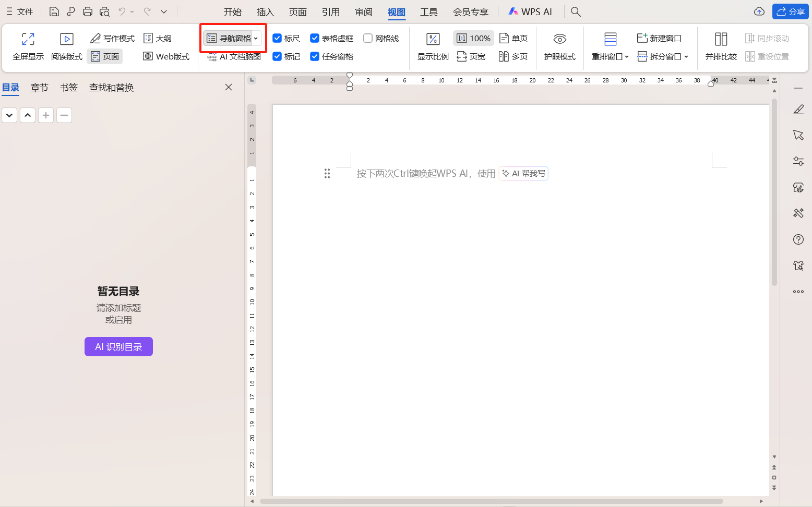
Task: Uncheck 任务窗格 task pane option
Action: point(314,56)
